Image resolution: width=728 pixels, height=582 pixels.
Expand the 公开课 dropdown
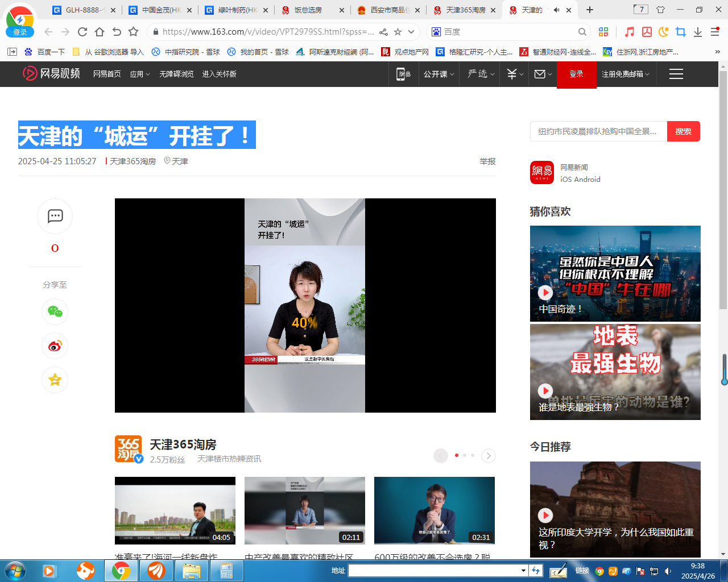pyautogui.click(x=439, y=74)
